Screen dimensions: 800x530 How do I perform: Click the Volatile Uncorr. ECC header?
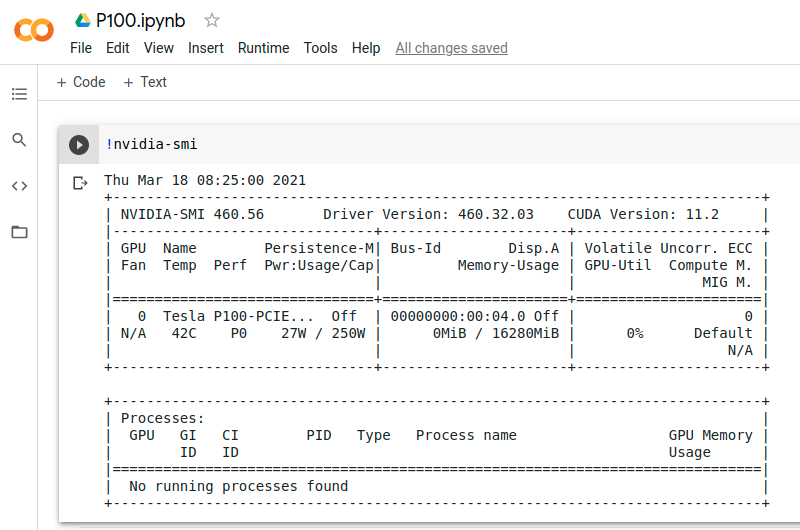668,248
